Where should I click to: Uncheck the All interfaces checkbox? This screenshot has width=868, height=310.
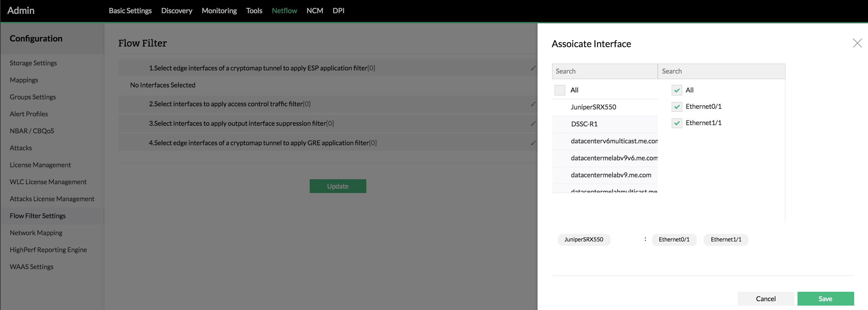[677, 90]
